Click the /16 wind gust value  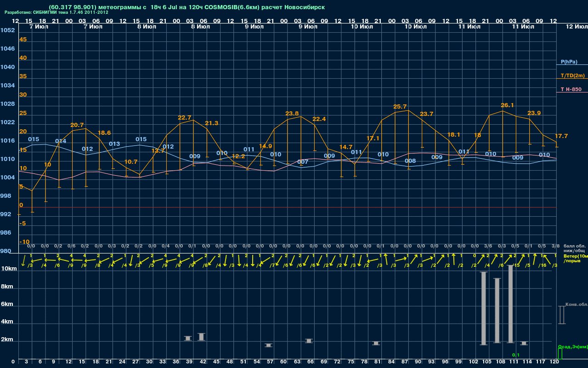coord(542,265)
